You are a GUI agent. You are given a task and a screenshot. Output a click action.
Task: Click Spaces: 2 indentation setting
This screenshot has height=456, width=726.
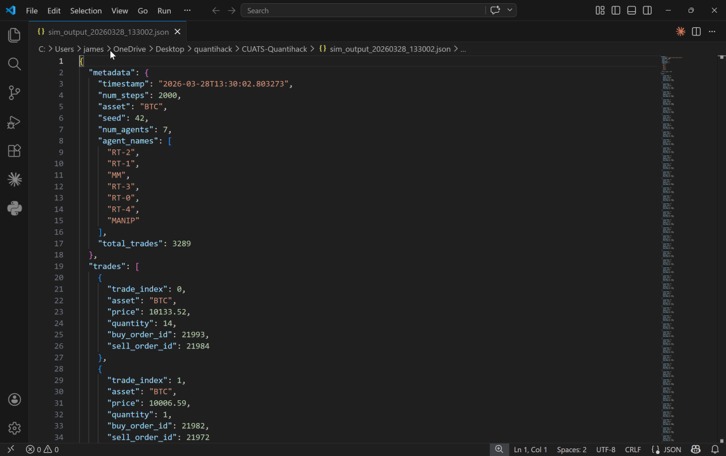coord(571,450)
